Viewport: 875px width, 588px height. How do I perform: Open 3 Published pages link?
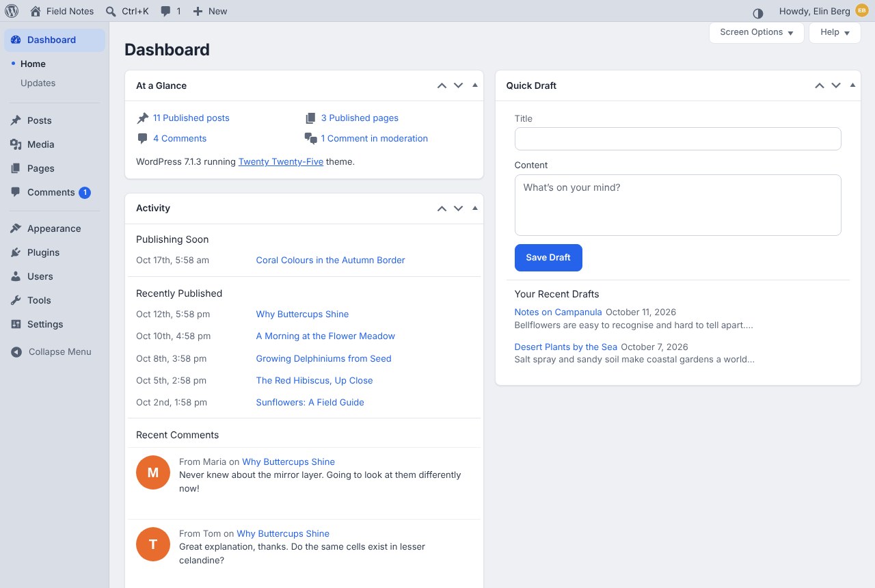pyautogui.click(x=360, y=118)
